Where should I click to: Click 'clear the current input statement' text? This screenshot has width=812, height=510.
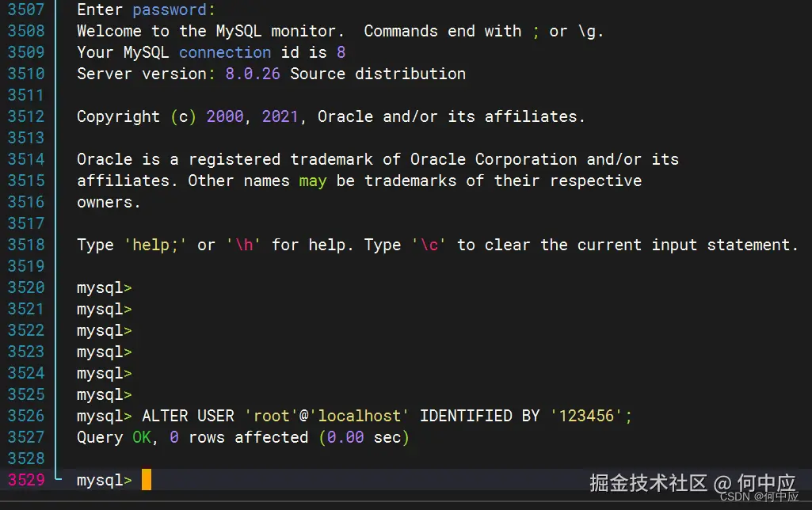coord(641,245)
